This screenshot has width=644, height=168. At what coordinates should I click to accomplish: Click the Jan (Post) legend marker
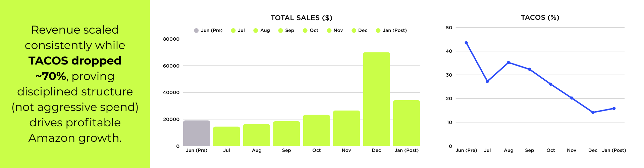click(x=378, y=31)
